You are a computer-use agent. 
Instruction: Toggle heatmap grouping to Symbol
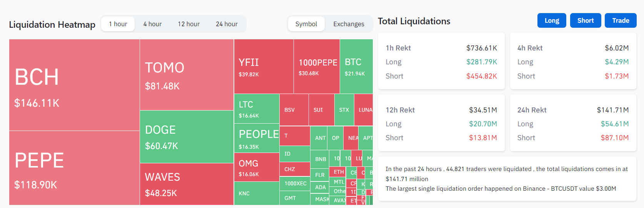306,24
